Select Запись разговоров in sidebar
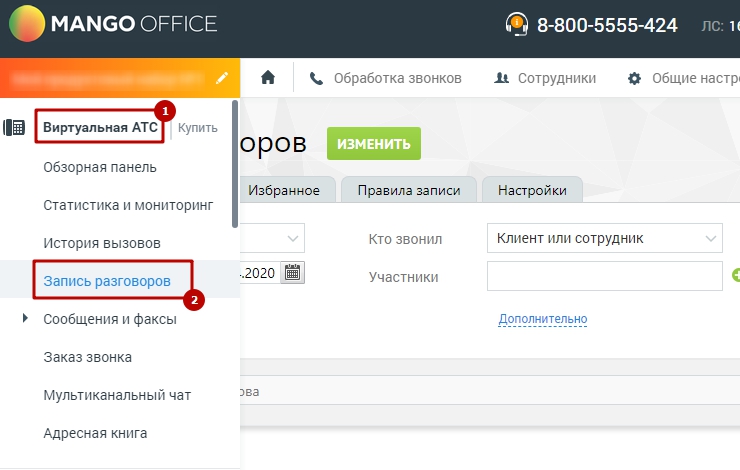The image size is (740, 470). point(107,281)
